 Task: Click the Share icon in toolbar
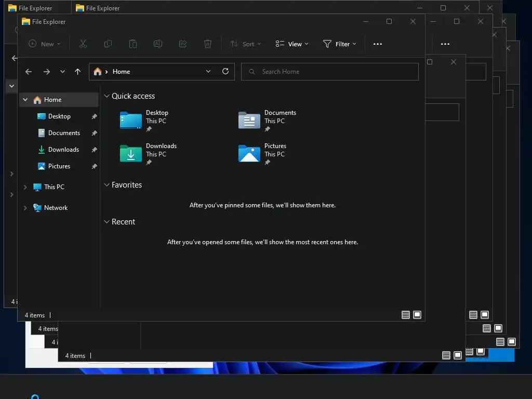tap(183, 44)
